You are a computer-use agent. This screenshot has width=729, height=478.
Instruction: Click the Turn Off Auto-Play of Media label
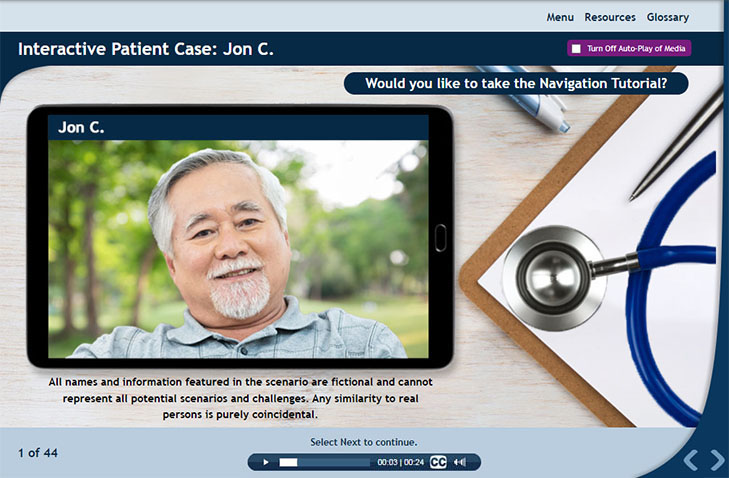[636, 48]
